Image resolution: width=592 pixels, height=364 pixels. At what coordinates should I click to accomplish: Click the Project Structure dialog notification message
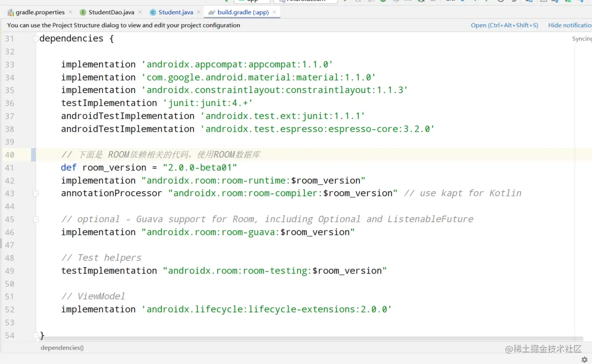coord(124,25)
